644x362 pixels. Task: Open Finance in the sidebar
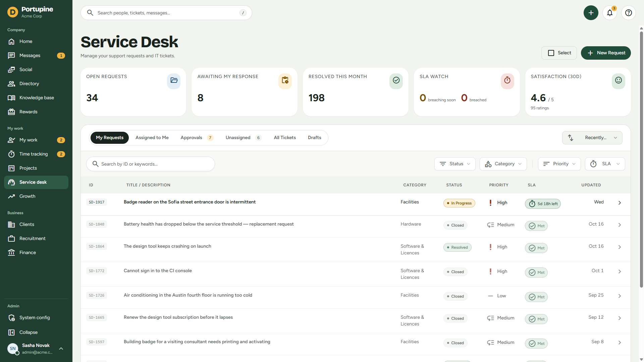36,253
